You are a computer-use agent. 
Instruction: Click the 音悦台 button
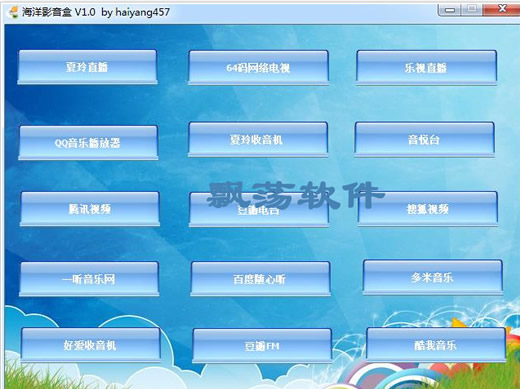point(424,139)
